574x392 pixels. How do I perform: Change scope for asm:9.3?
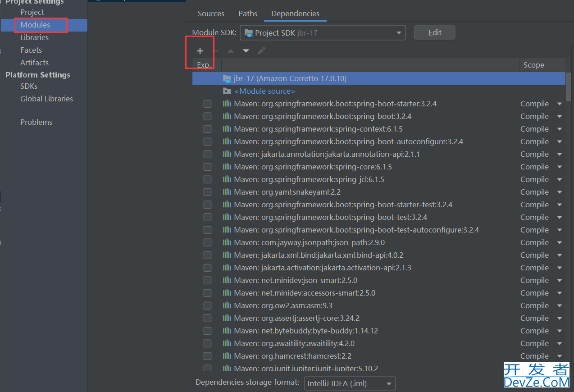coord(560,305)
